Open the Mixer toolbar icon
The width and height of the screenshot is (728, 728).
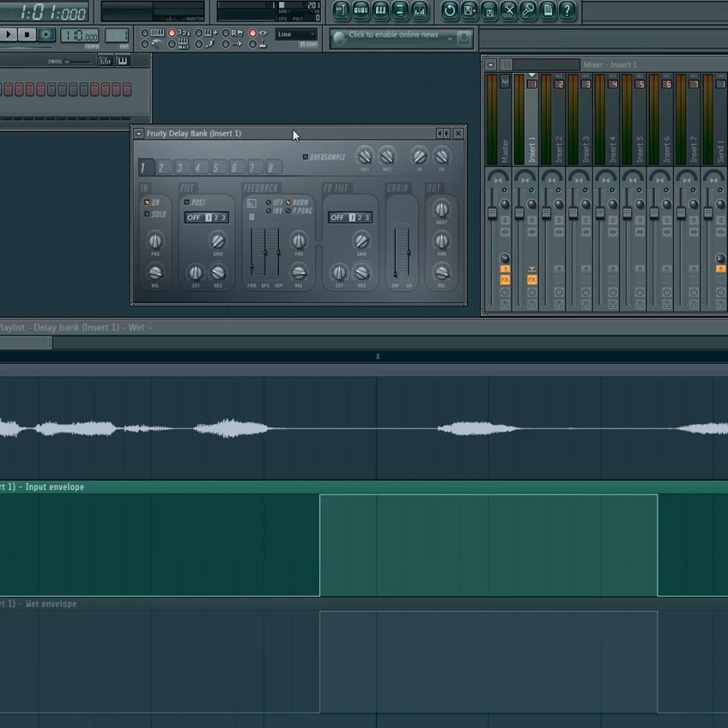tap(419, 11)
